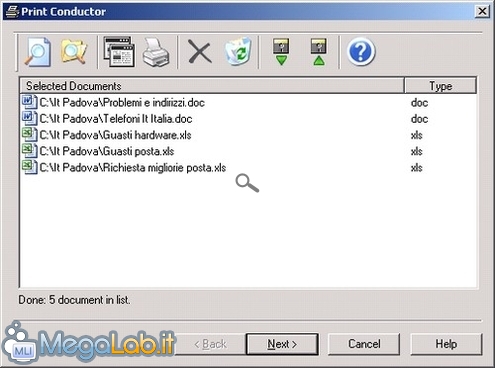The width and height of the screenshot is (495, 368).
Task: Click the Word icon beside Problemi e indirizzi.doc
Action: (29, 102)
